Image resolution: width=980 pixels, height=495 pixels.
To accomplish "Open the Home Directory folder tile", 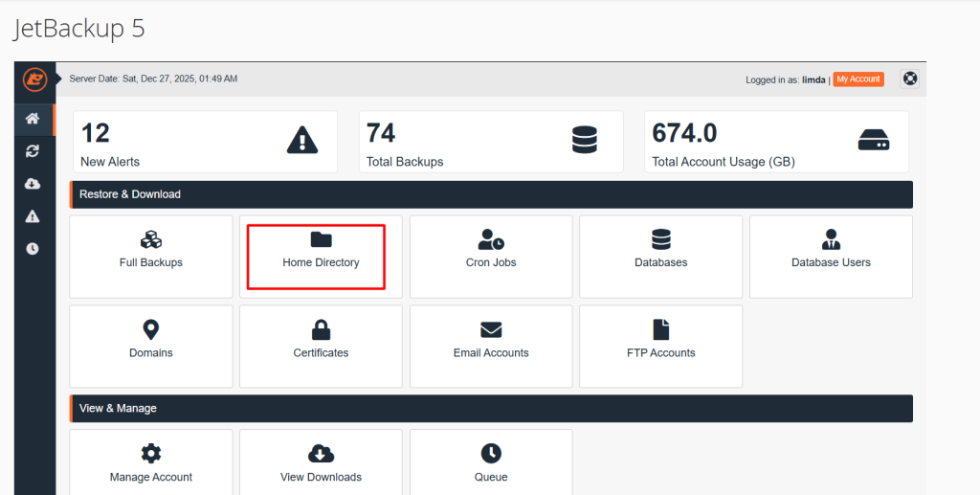I will point(321,257).
